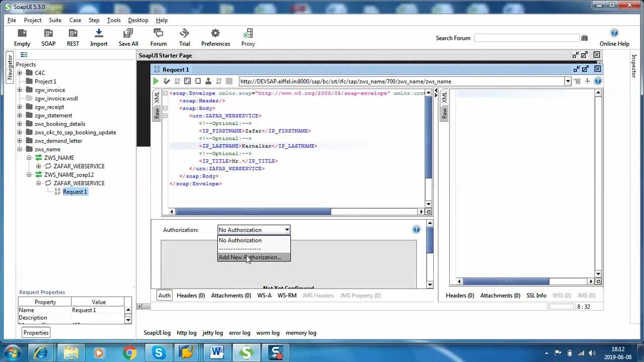Click the Proxy toolbar icon
The image size is (644, 362).
point(248,33)
